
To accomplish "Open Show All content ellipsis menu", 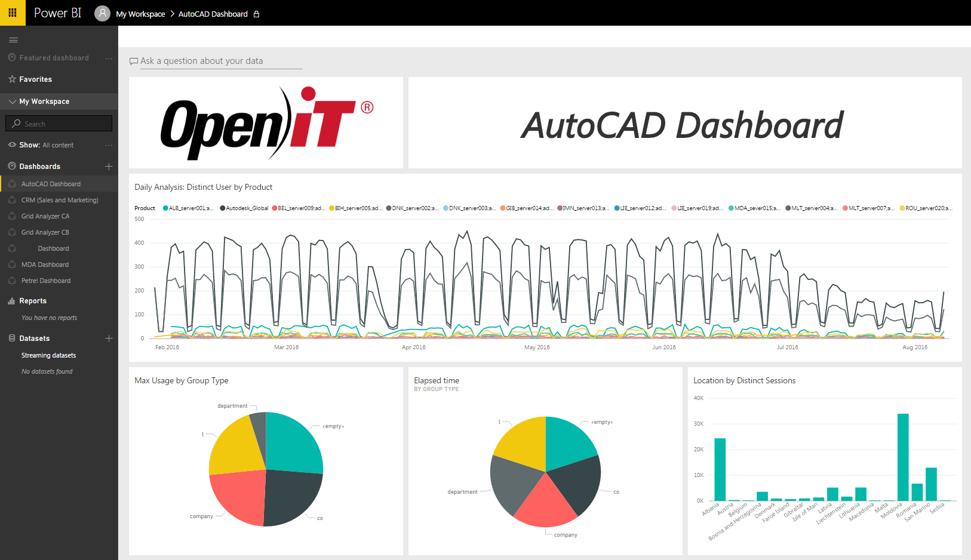I will click(x=109, y=145).
